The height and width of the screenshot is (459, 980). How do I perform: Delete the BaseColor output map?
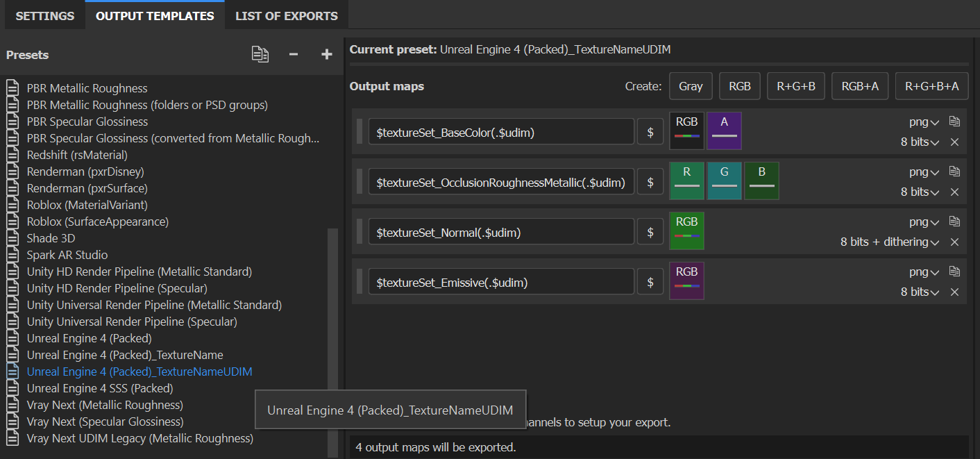click(x=954, y=142)
